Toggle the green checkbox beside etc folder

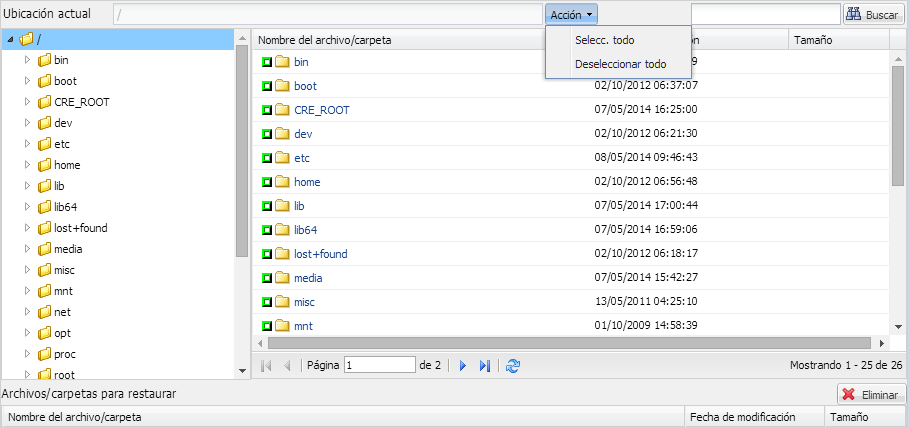tap(267, 158)
